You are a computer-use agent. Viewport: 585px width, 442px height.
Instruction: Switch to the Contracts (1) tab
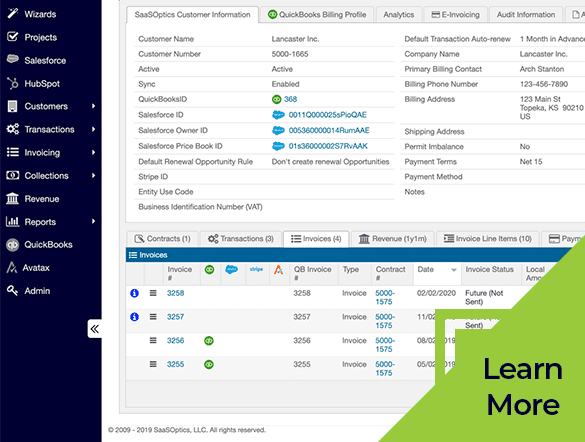pos(162,239)
